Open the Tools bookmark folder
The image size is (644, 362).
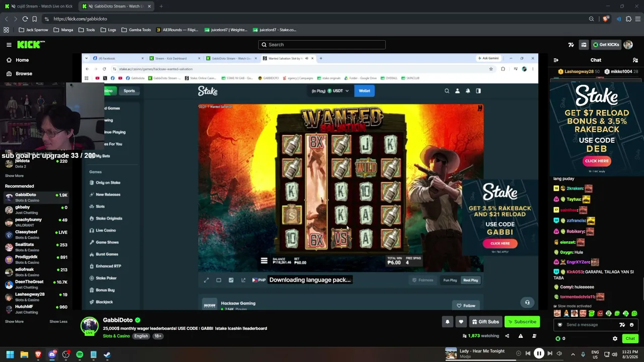(x=87, y=30)
